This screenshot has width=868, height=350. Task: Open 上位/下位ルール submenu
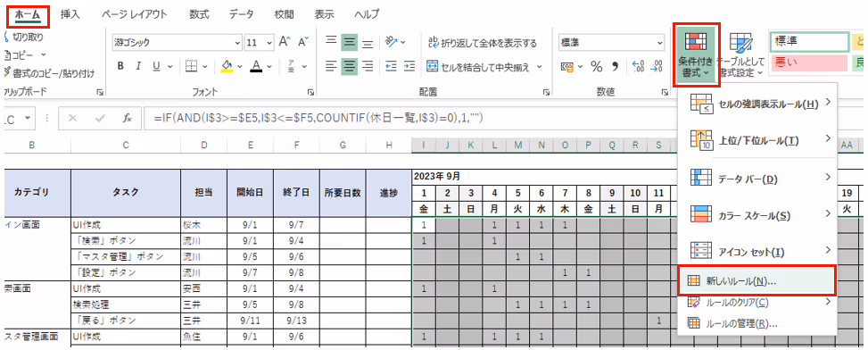click(758, 139)
